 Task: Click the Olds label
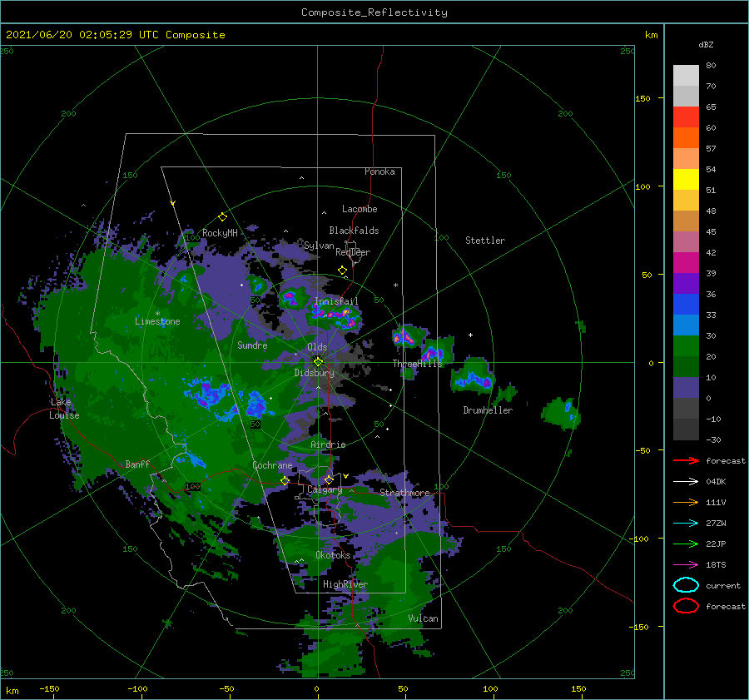click(317, 347)
